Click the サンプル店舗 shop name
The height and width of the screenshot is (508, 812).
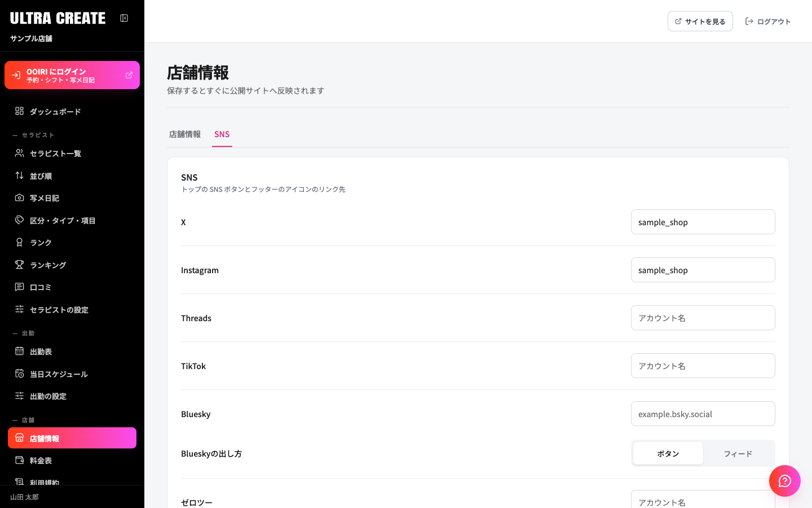(31, 38)
